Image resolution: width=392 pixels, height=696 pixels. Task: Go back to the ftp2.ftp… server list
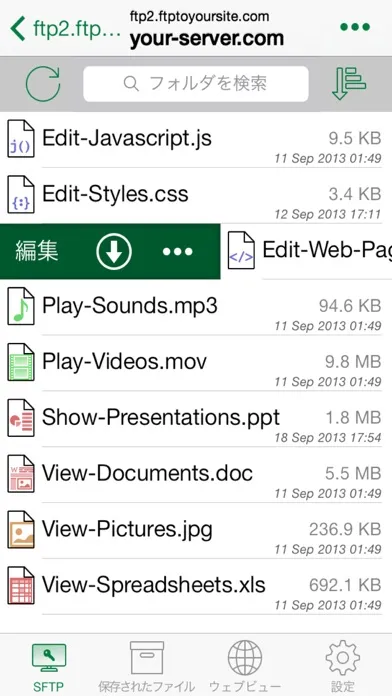[65, 28]
